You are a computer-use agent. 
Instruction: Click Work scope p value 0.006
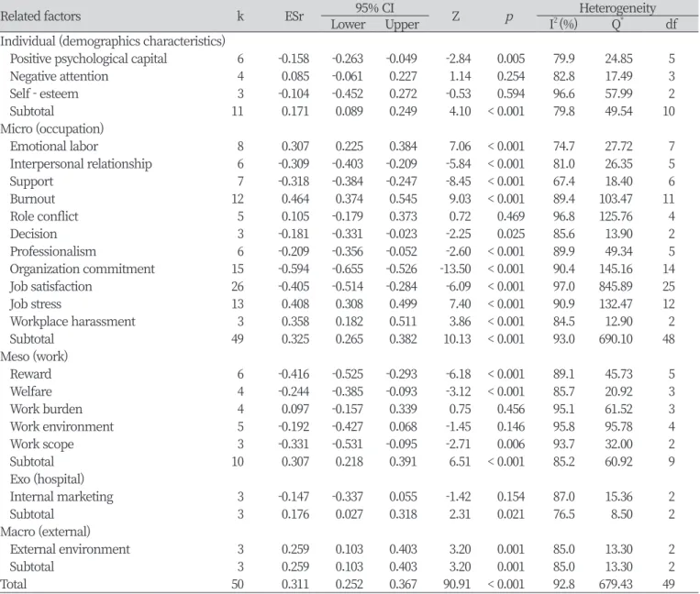tap(511, 445)
